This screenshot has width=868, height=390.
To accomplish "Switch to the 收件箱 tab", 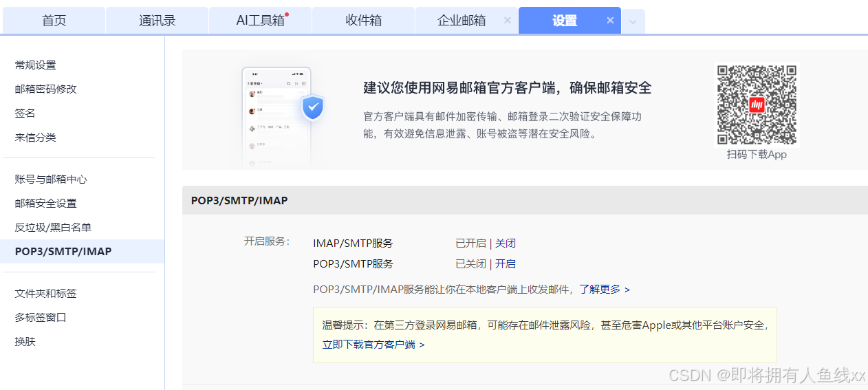I will click(363, 21).
